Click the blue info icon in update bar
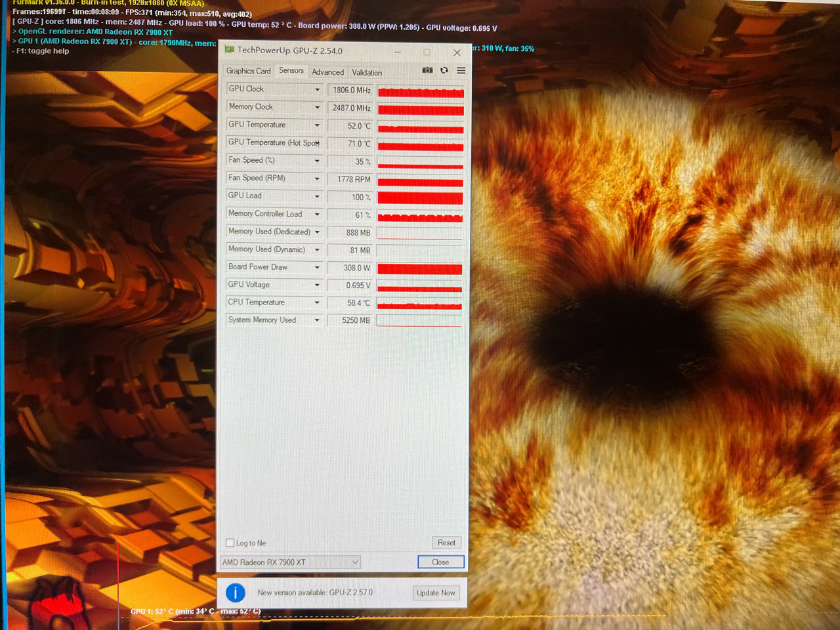840x630 pixels. pos(235,593)
